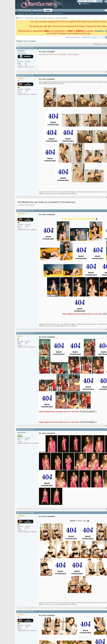
Task: Click the smiley after "Danni Girl of the Month"
Action: [97, 219]
